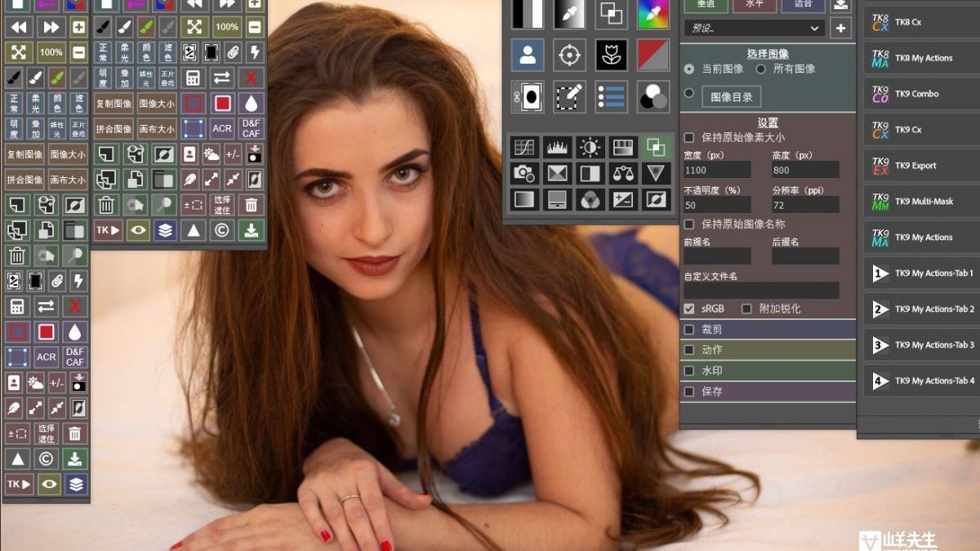Screen dimensions: 980x551
Task: Click the Photo Filter camera icon
Action: [523, 173]
